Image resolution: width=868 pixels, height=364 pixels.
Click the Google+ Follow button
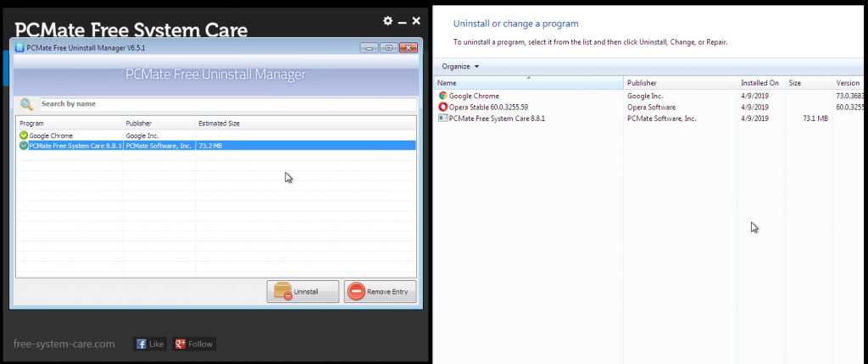tap(194, 344)
